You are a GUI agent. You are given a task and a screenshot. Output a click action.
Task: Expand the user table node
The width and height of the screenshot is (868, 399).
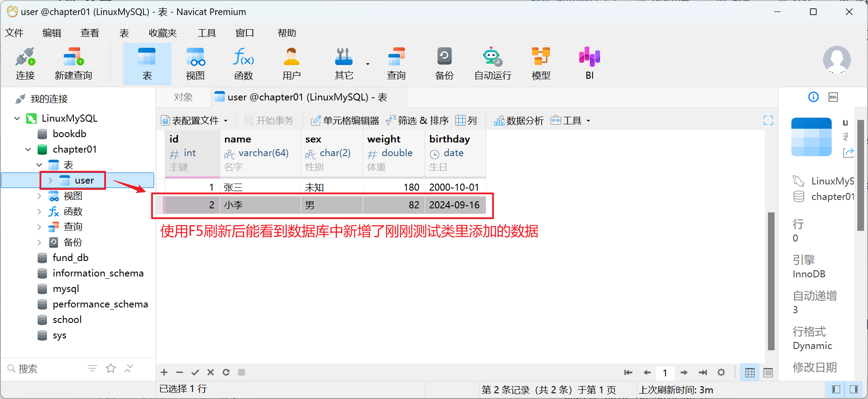(50, 180)
